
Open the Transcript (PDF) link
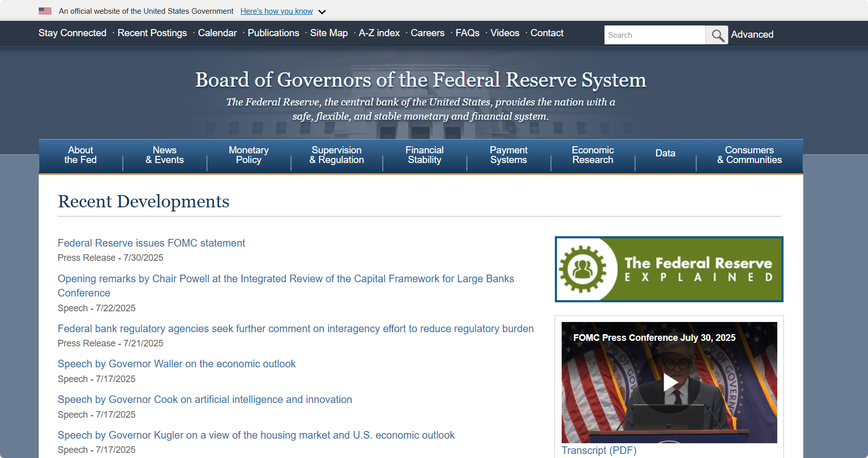(x=599, y=450)
